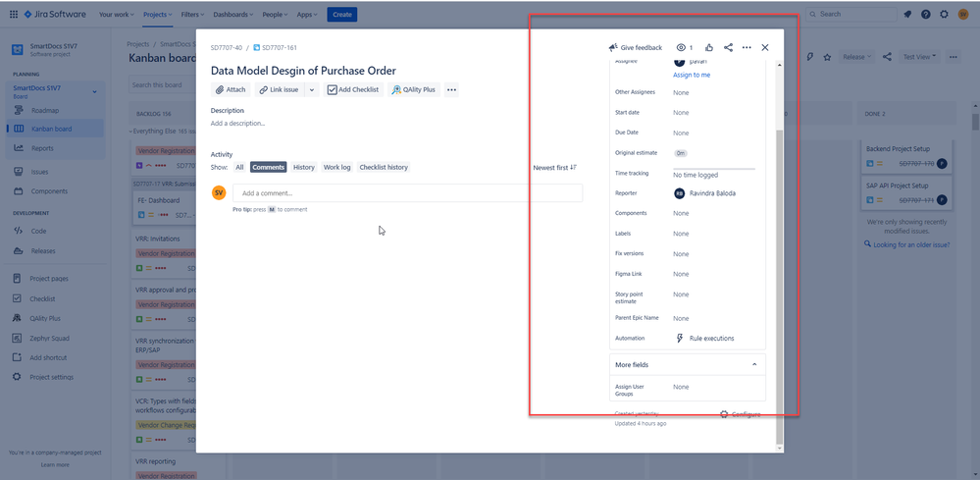Screen dimensions: 980x480
Task: Click the share icon in issue header
Action: 728,47
